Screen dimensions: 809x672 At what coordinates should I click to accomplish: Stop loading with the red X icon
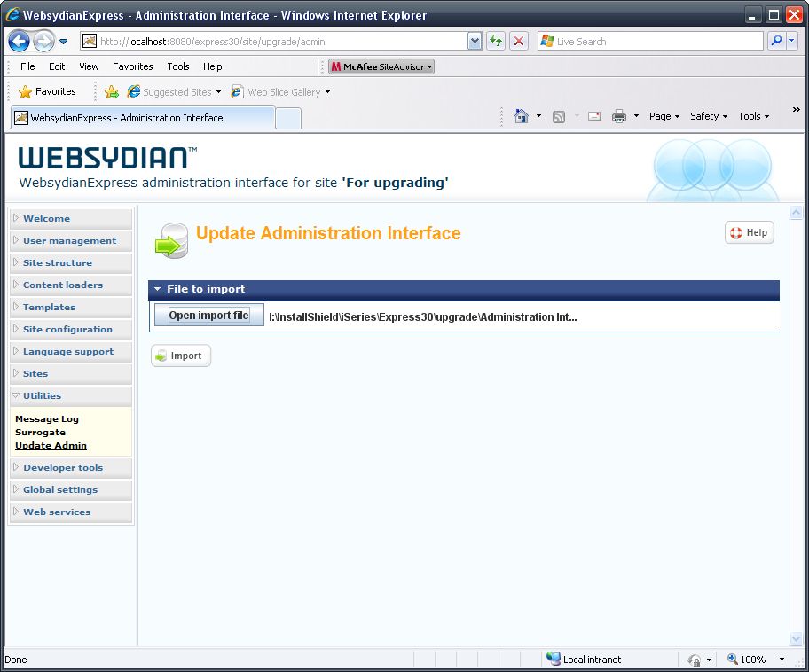point(519,42)
